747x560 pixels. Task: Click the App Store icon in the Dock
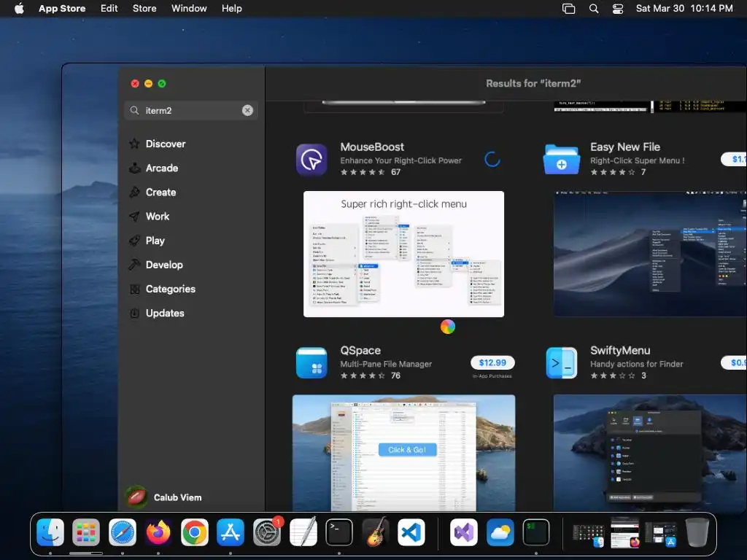[231, 532]
